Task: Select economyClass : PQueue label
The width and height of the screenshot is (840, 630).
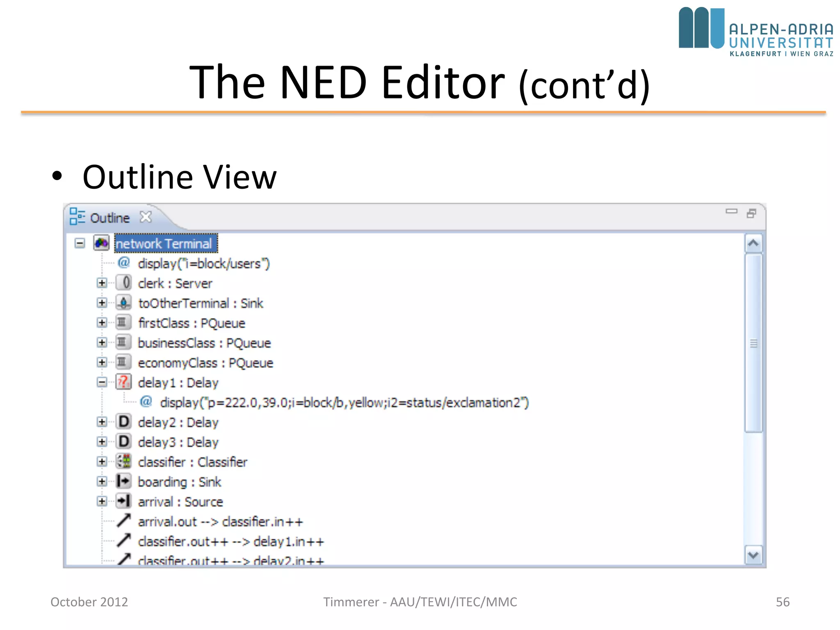Action: point(205,363)
